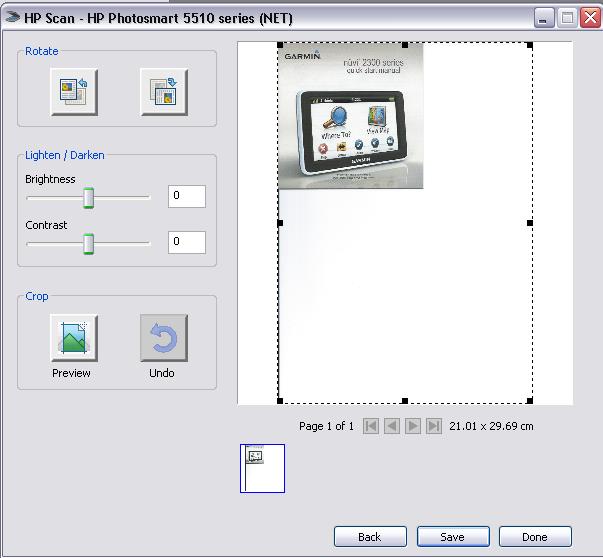This screenshot has height=558, width=603.
Task: Click the Brightness slider handle
Action: [x=88, y=198]
